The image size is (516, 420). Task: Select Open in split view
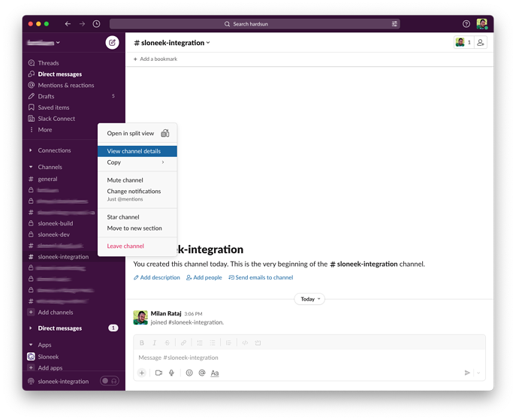click(137, 134)
